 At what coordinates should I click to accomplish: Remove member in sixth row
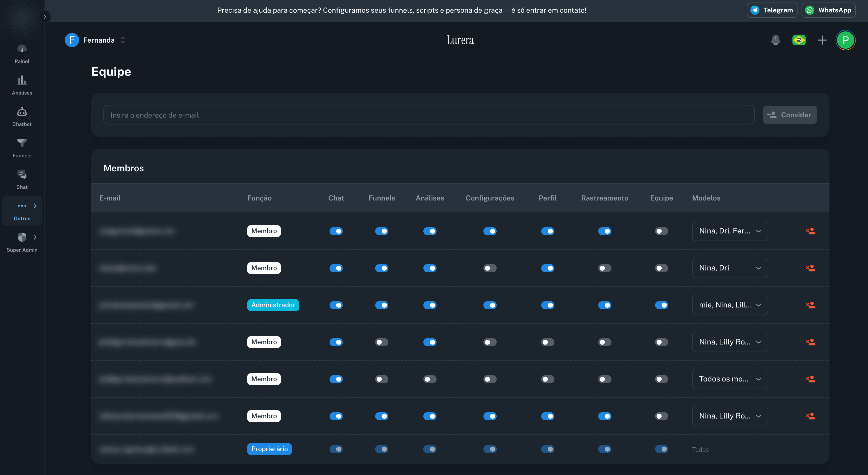click(x=810, y=416)
